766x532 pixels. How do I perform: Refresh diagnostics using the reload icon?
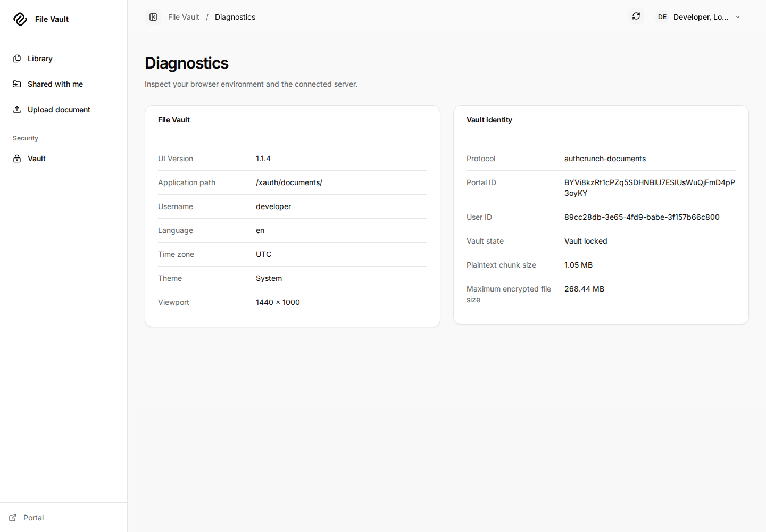coord(636,16)
